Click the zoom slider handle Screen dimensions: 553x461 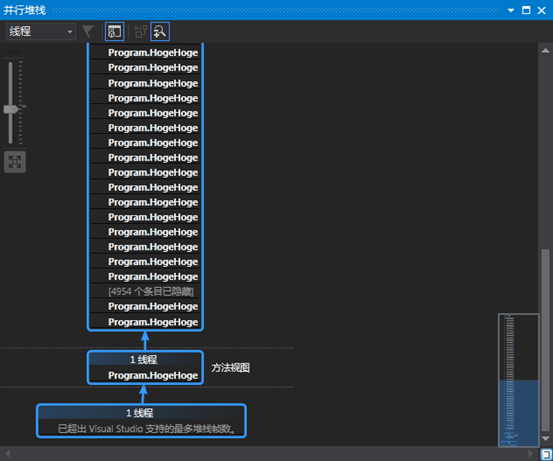11,109
